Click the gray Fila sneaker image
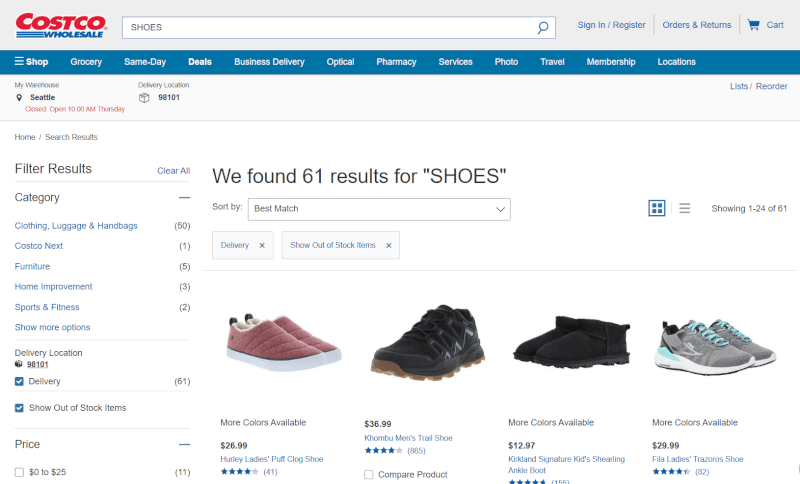800x484 pixels. 715,347
